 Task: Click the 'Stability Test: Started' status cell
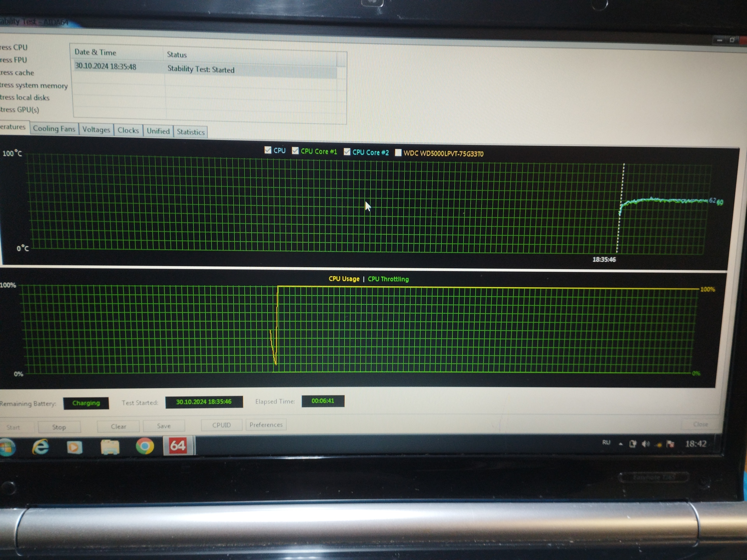click(x=201, y=69)
